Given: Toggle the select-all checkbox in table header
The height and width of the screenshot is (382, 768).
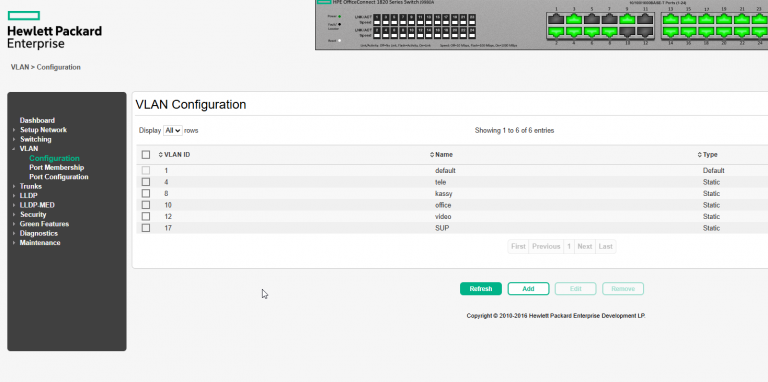Looking at the screenshot, I should 146,155.
